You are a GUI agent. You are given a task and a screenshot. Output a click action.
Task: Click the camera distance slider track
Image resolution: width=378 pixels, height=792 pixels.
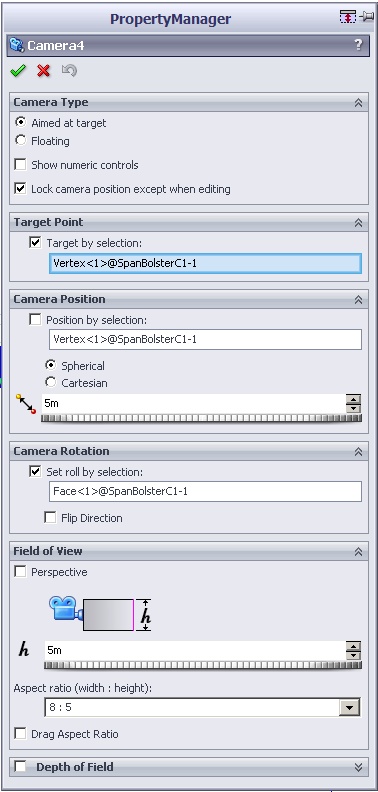[202, 418]
